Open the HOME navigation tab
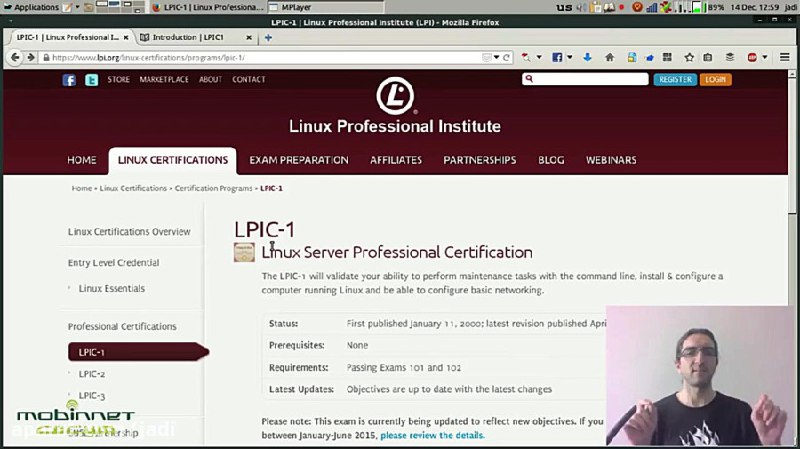Viewport: 800px width, 449px height. click(82, 160)
